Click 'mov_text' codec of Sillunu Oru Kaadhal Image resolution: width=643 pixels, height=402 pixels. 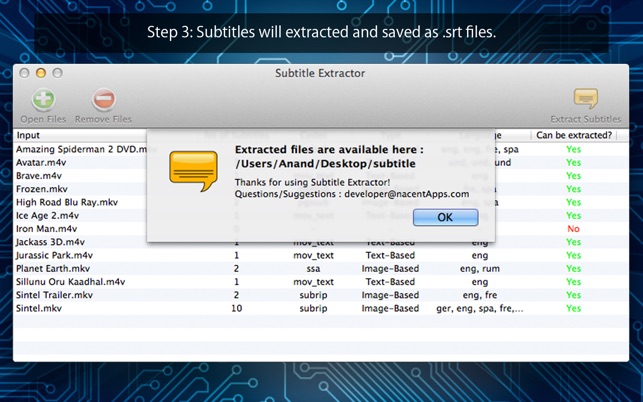(x=313, y=282)
